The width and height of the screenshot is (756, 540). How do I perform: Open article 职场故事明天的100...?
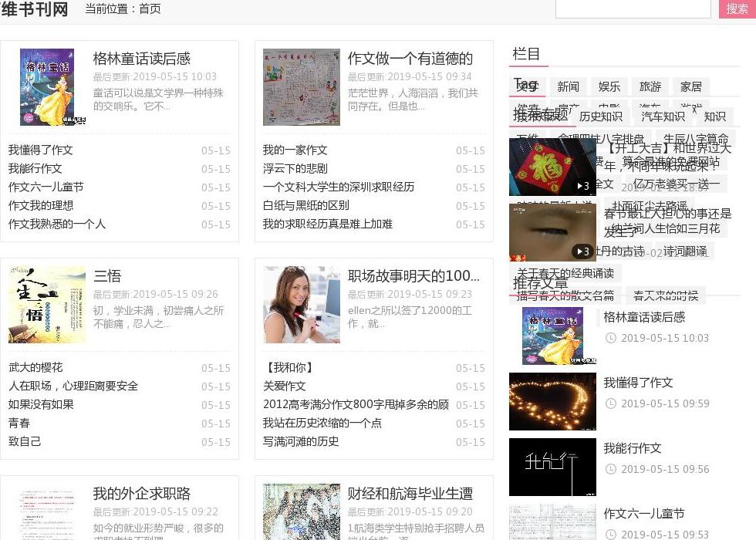[413, 276]
